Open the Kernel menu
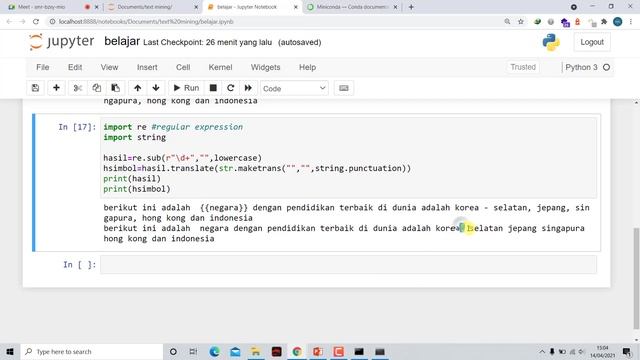The image size is (640, 360). click(220, 67)
